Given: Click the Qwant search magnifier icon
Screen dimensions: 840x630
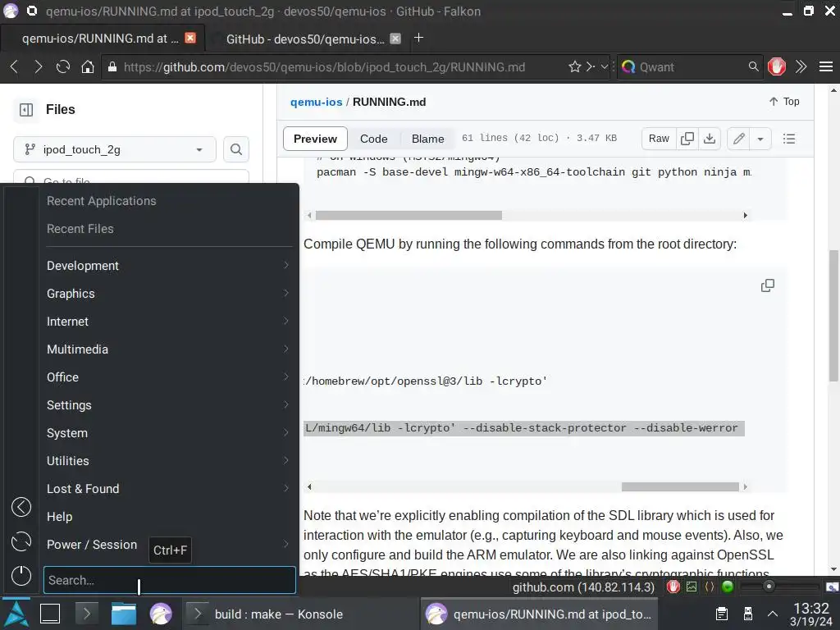Looking at the screenshot, I should [x=753, y=66].
